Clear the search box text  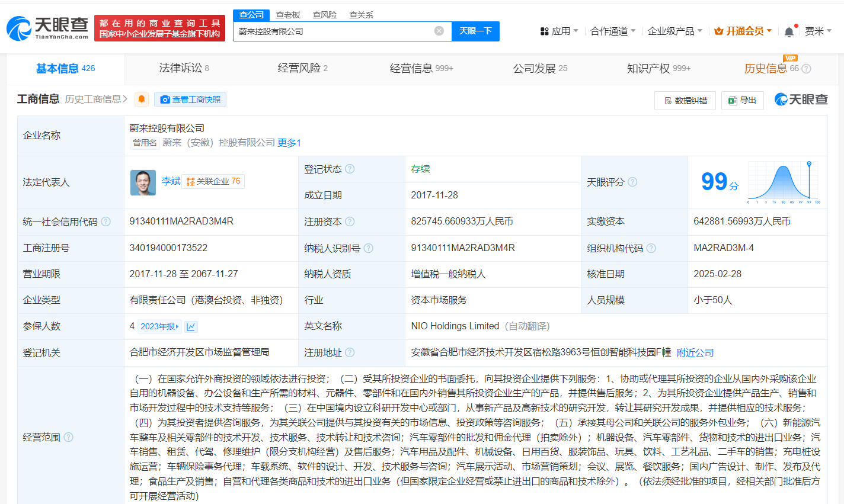coord(439,31)
